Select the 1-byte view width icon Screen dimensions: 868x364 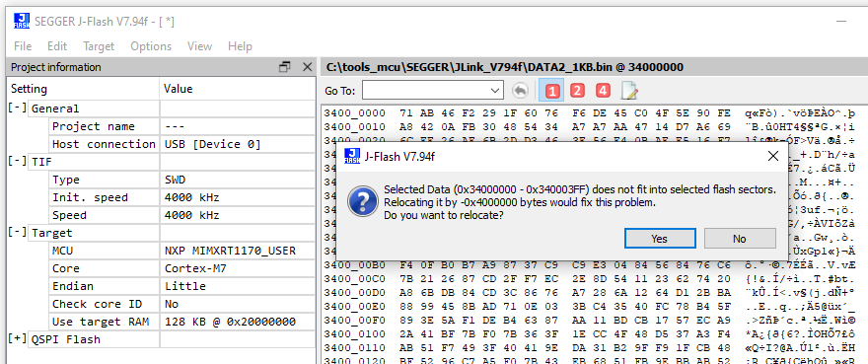click(551, 91)
